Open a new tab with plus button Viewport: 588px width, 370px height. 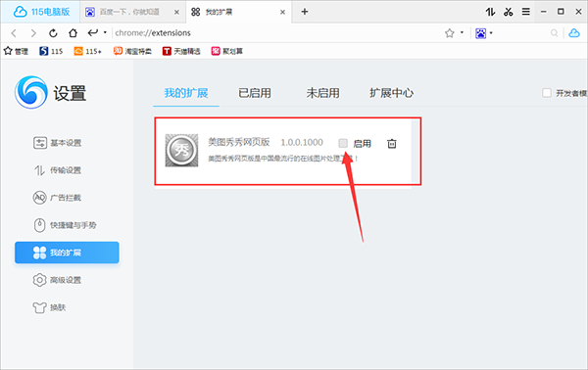coord(305,12)
